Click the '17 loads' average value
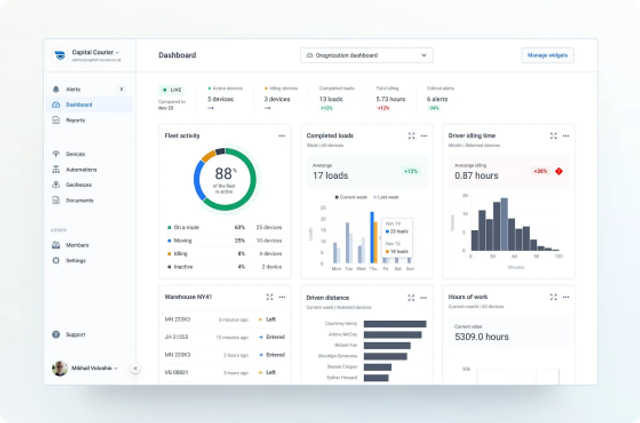 click(x=331, y=176)
